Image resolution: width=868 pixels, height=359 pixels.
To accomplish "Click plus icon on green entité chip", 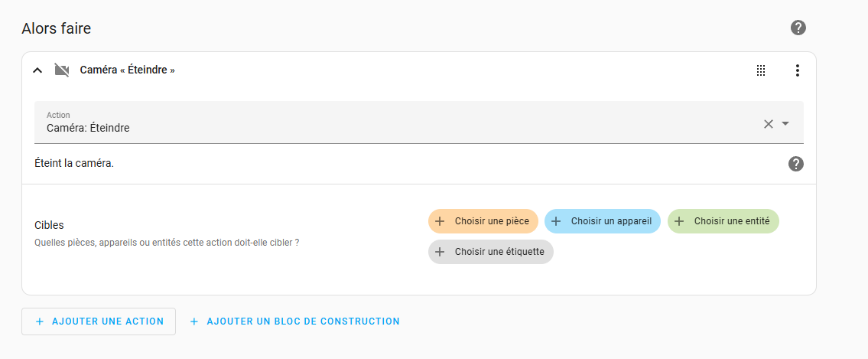I will (x=679, y=221).
